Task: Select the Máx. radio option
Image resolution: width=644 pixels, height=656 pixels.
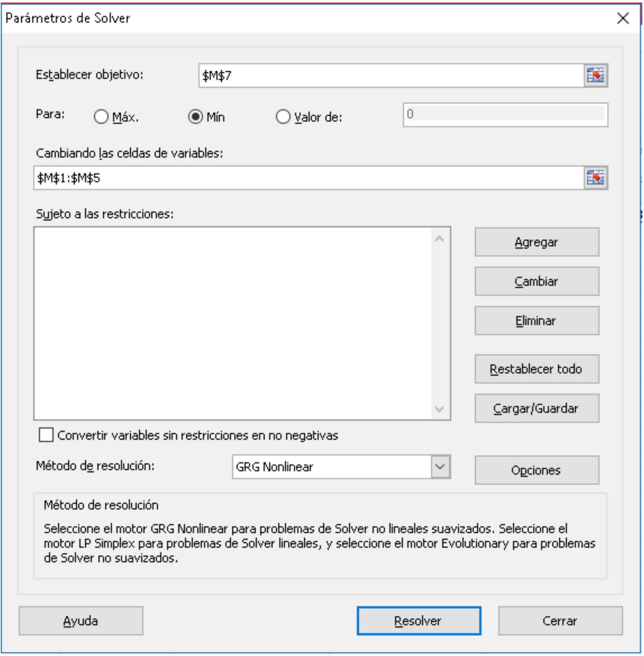Action: [x=101, y=117]
